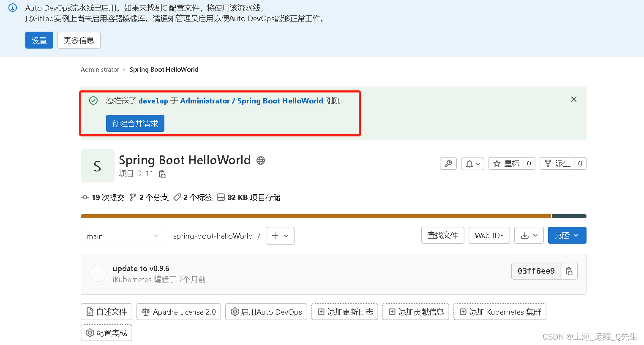Open the download source code dropdown

[x=529, y=235]
